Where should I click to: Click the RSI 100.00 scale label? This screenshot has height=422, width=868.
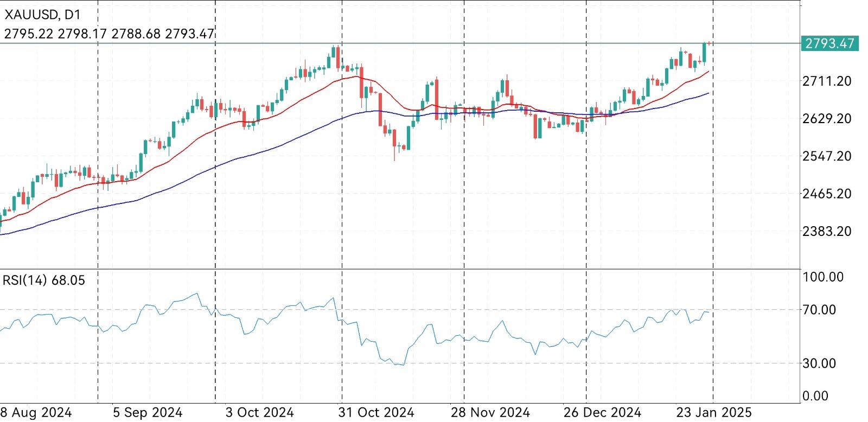pyautogui.click(x=824, y=277)
